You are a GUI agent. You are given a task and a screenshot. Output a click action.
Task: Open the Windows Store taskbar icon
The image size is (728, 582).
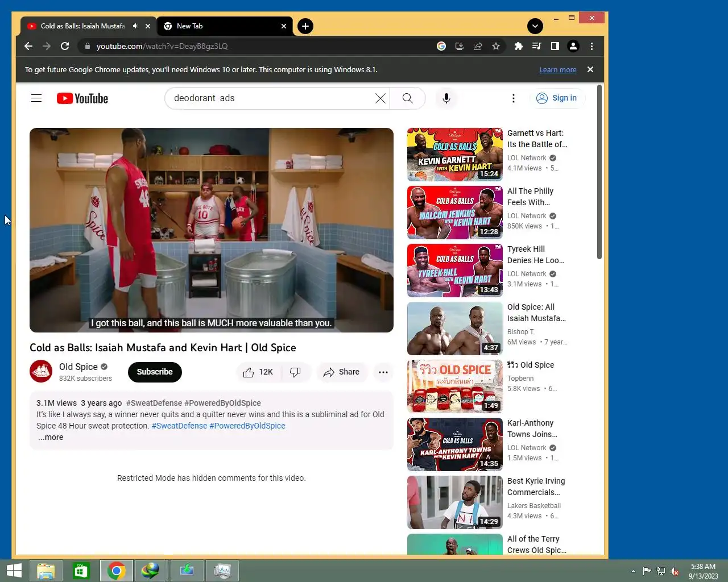click(x=81, y=571)
